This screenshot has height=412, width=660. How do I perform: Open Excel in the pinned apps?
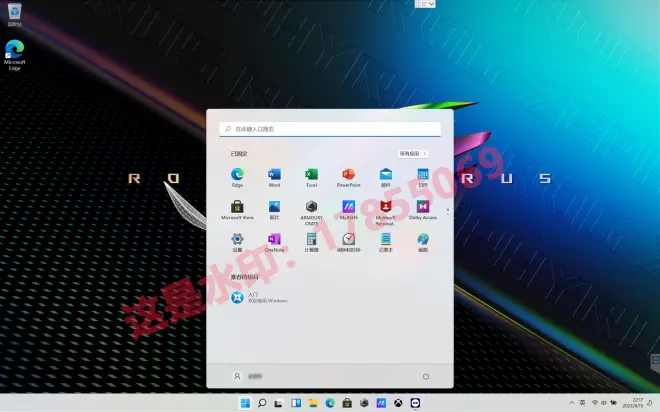pyautogui.click(x=311, y=176)
